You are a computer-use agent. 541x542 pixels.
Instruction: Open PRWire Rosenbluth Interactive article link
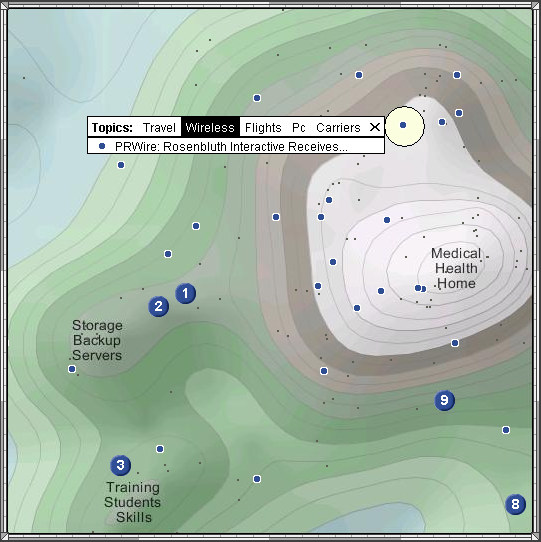click(231, 147)
